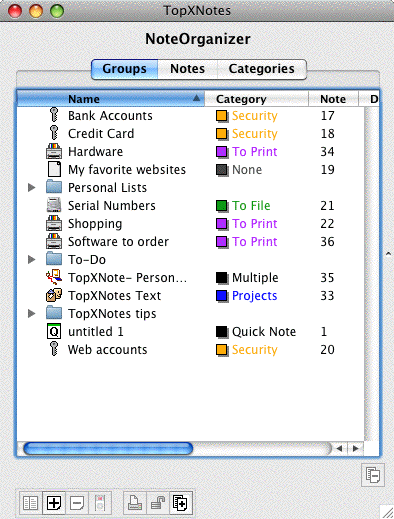Switch to the Notes tab
This screenshot has height=519, width=394.
click(187, 69)
